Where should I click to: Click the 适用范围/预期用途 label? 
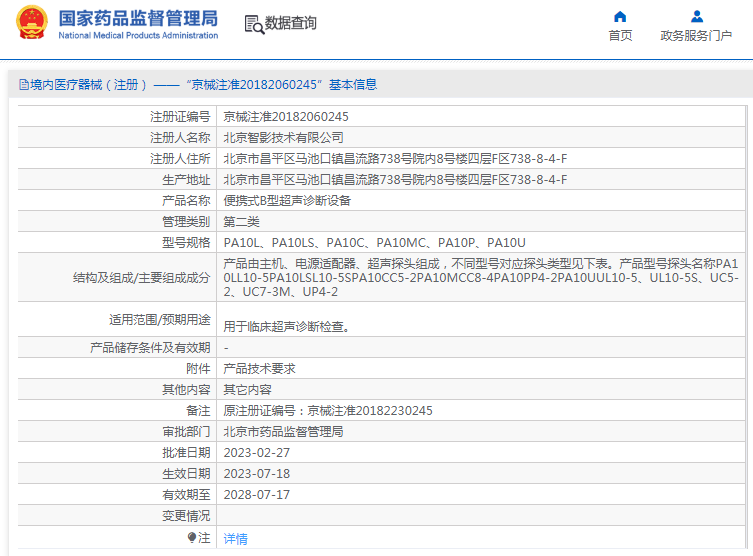point(159,320)
